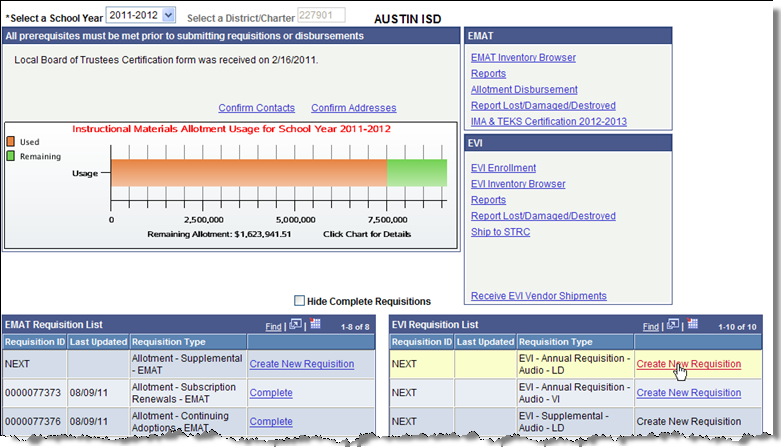The width and height of the screenshot is (781, 447).
Task: Click the '1-10 of 10' row counter
Action: (737, 327)
